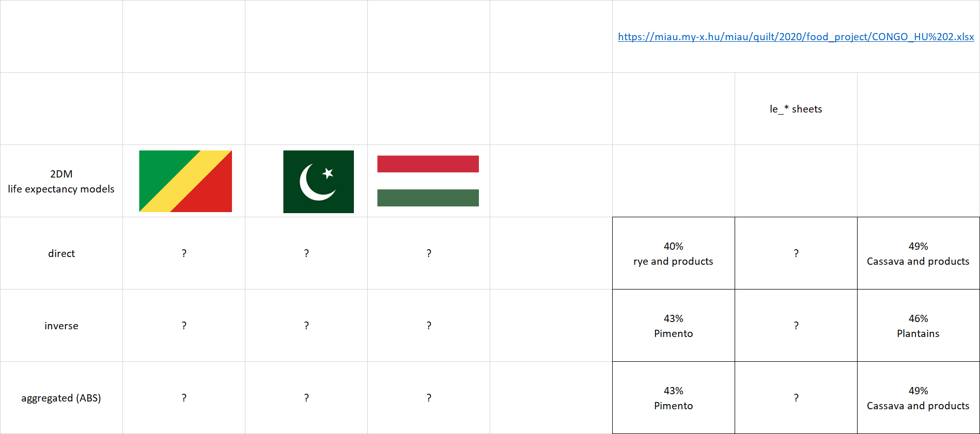Select the Hungary flag image
980x434 pixels.
point(428,181)
